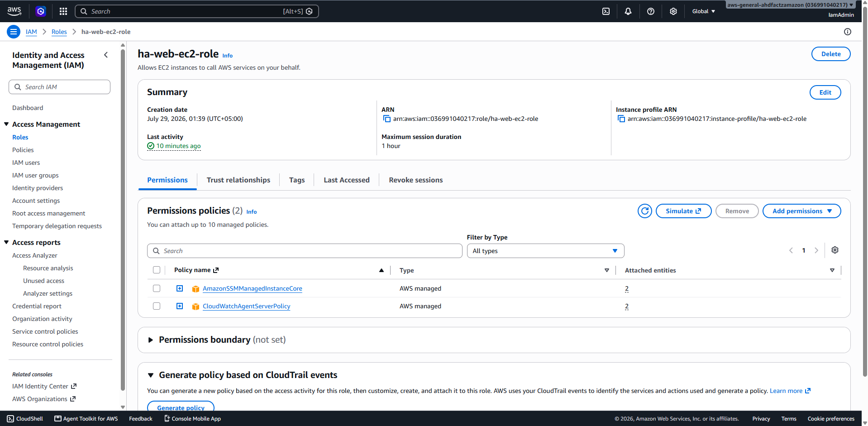Click the Simulate button
Image resolution: width=868 pixels, height=426 pixels.
(x=683, y=211)
